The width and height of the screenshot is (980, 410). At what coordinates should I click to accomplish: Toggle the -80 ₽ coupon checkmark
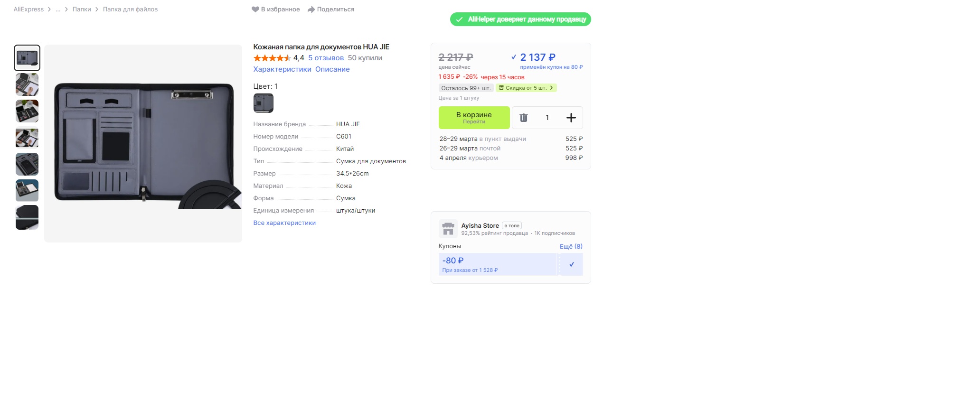[x=571, y=264]
